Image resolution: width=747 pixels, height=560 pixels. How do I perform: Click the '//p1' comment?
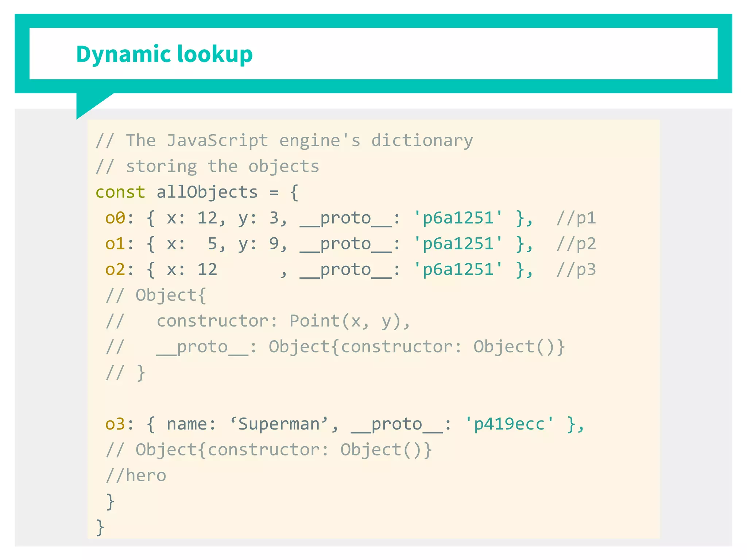pos(576,218)
